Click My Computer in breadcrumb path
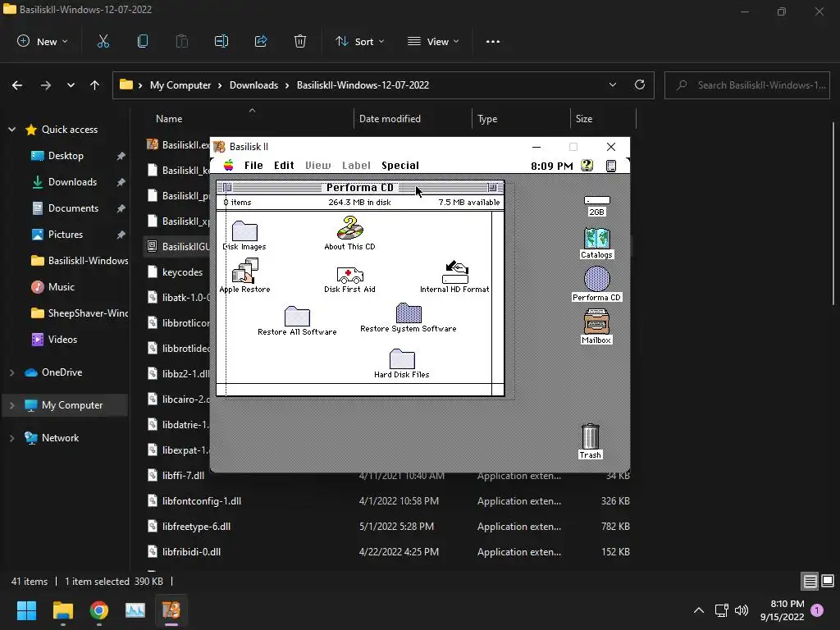The width and height of the screenshot is (840, 630). click(180, 84)
